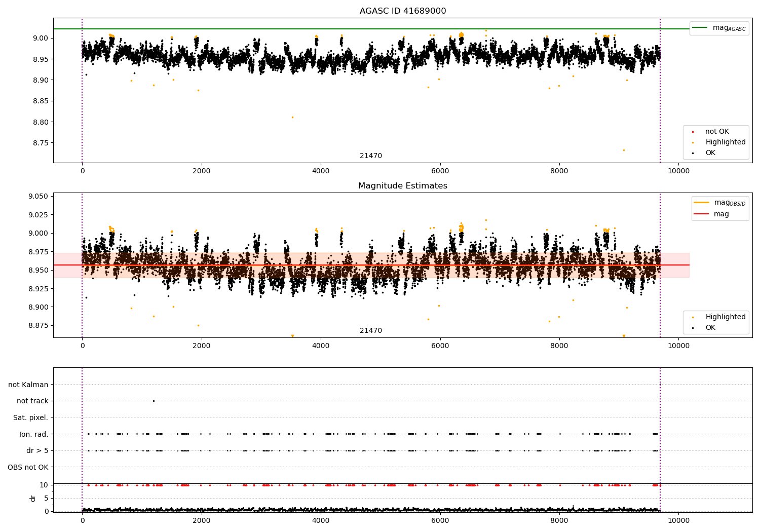
Task: Click the lowest orange outlier in the top plot
Action: [x=624, y=150]
